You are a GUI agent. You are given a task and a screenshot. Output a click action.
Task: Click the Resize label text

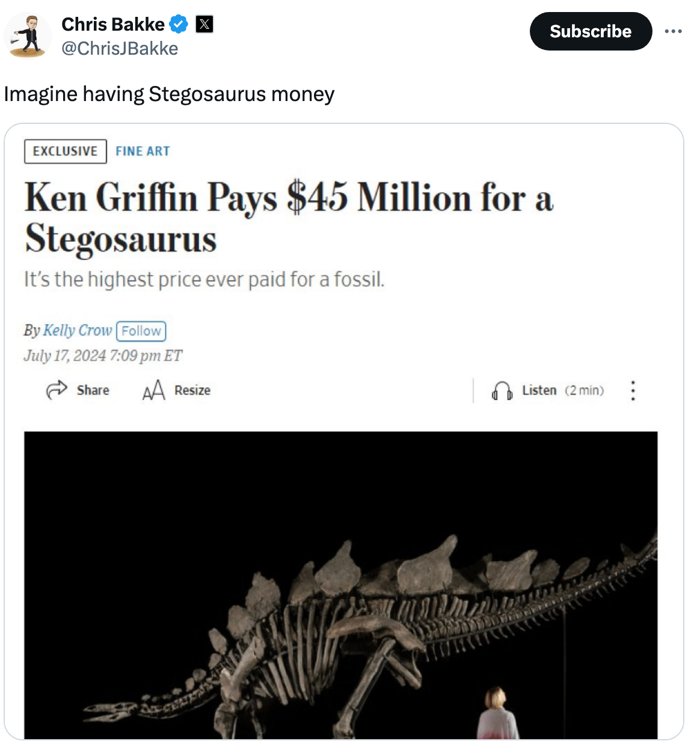192,390
